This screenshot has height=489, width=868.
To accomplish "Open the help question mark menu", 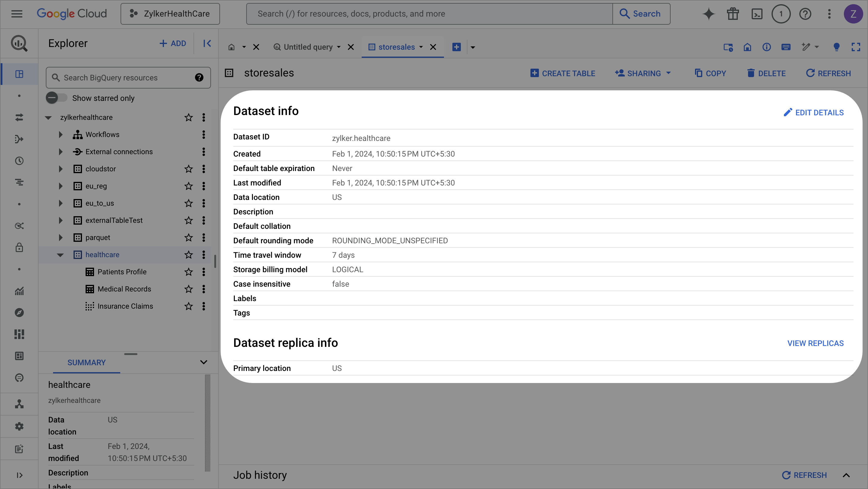I will [x=805, y=14].
